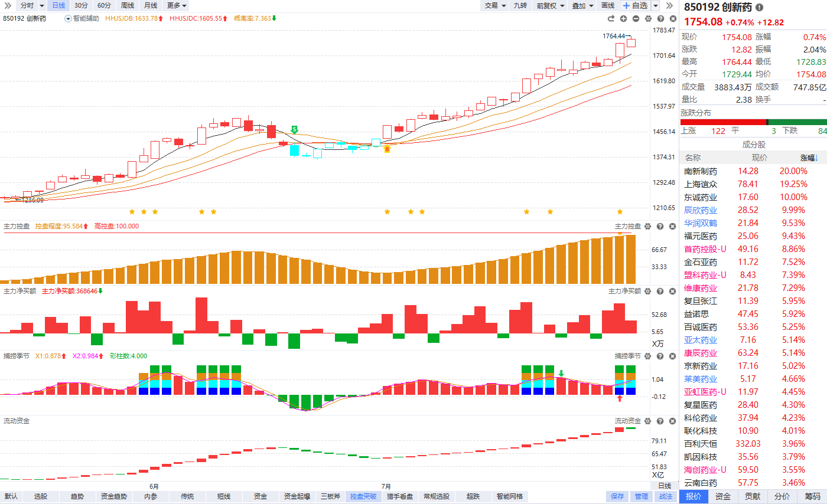The image size is (827, 504).
Task: Click green S sell-signal marker on chart
Action: tap(294, 129)
